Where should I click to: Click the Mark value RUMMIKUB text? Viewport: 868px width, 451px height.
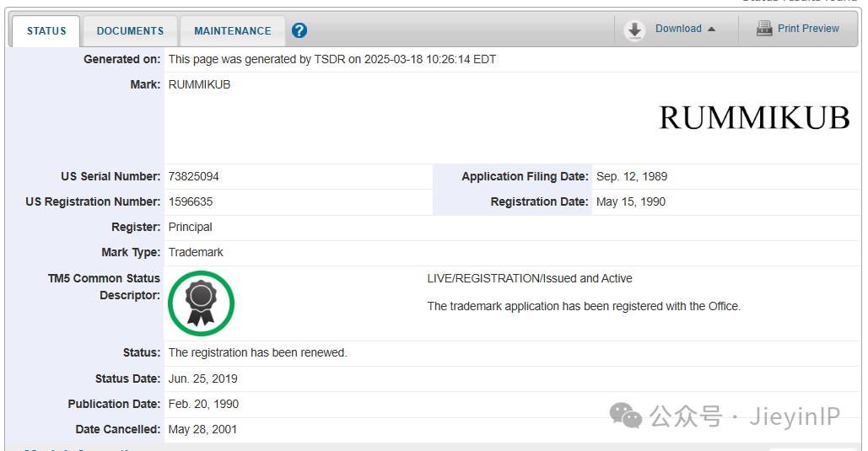tap(199, 84)
